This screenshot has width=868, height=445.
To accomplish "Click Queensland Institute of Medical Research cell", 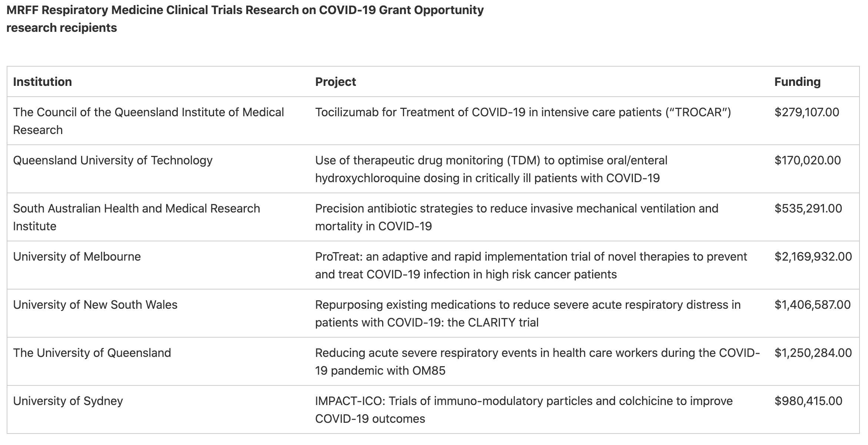I will click(148, 121).
